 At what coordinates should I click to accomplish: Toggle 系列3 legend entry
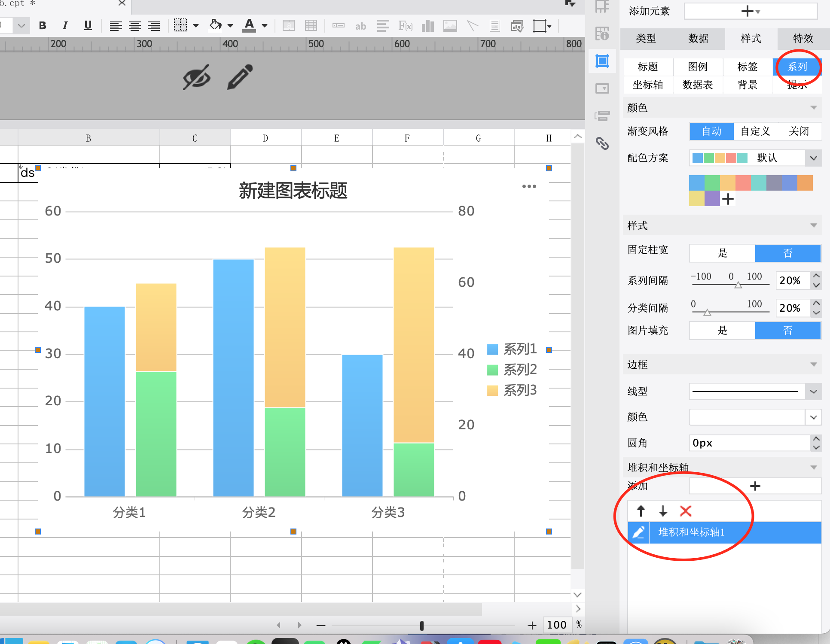(x=512, y=390)
